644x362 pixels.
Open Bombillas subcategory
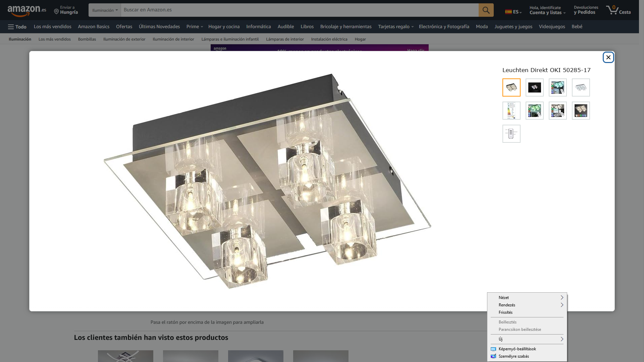pos(87,39)
